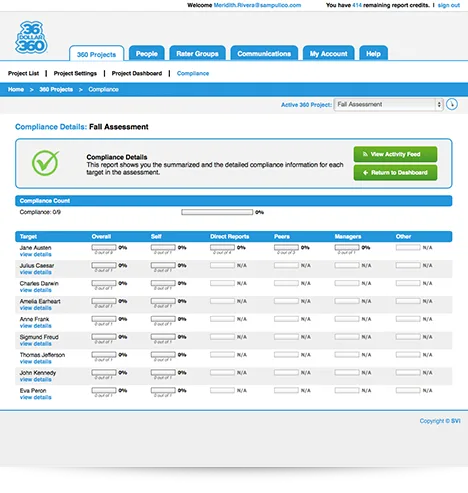Click the Fall Assessment dropdown stepper arrows

439,104
